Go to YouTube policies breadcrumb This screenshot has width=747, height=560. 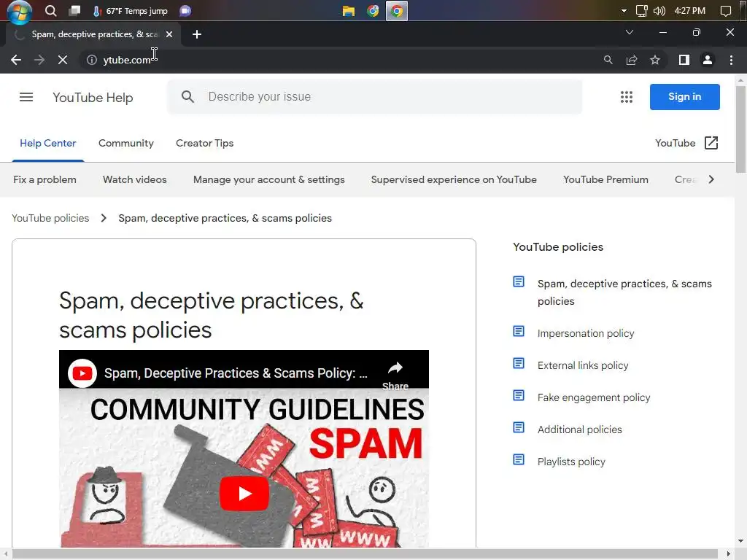50,218
